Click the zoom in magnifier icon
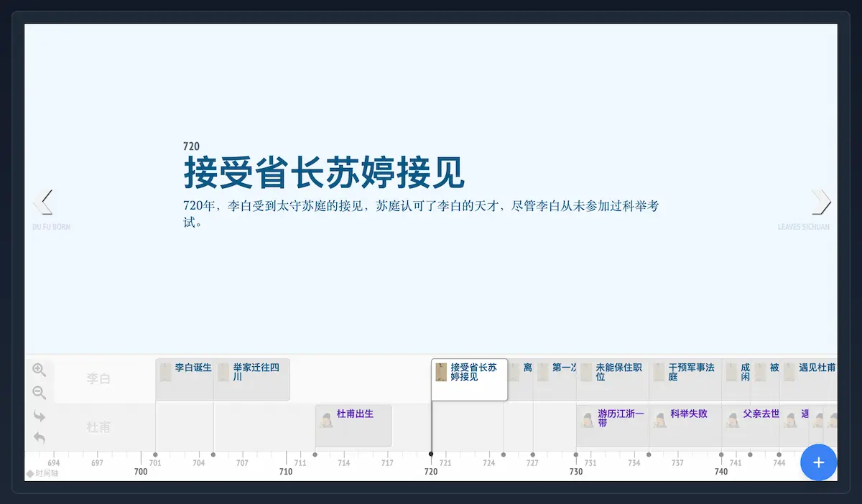This screenshot has width=862, height=504. [39, 370]
